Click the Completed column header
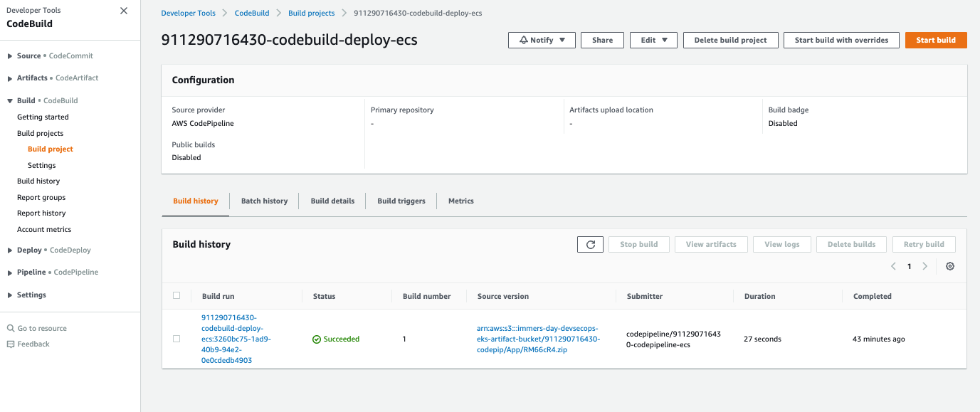980x412 pixels. tap(872, 296)
